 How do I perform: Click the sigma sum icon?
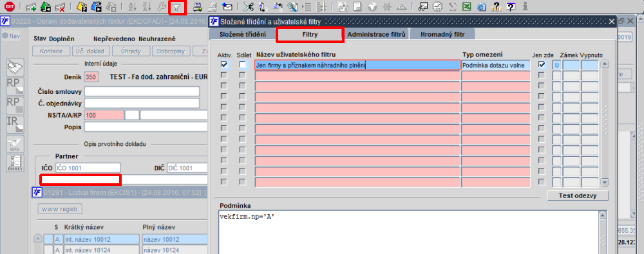tap(453, 6)
